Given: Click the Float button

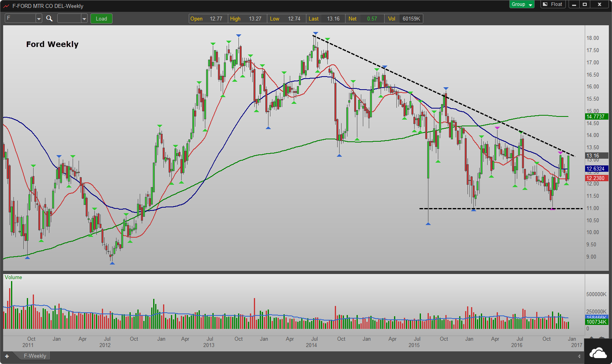Looking at the screenshot, I should tap(553, 4).
